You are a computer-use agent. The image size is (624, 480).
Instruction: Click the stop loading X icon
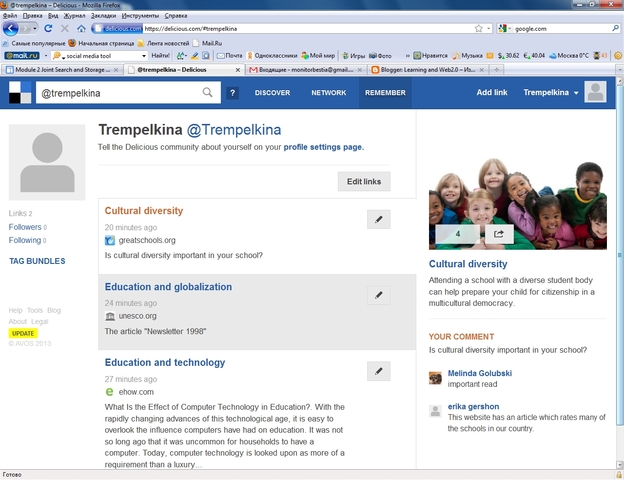[64, 28]
